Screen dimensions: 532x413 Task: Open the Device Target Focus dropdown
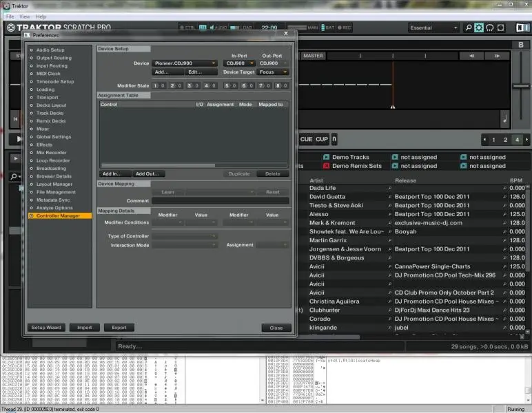click(273, 72)
